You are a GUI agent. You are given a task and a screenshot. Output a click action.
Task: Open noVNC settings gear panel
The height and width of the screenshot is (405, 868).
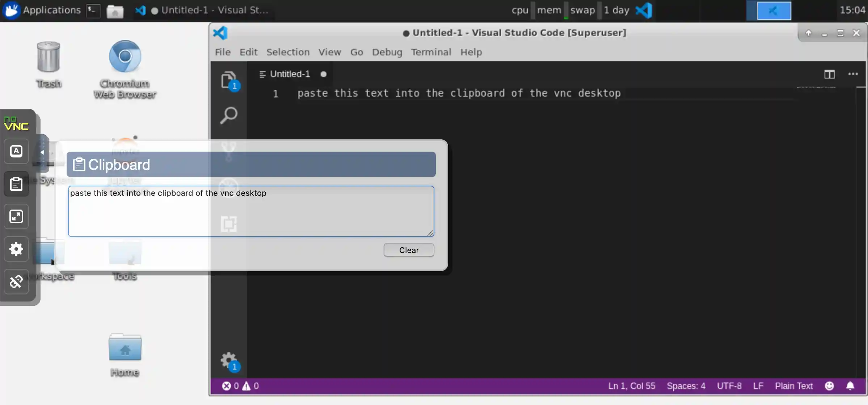click(x=16, y=249)
